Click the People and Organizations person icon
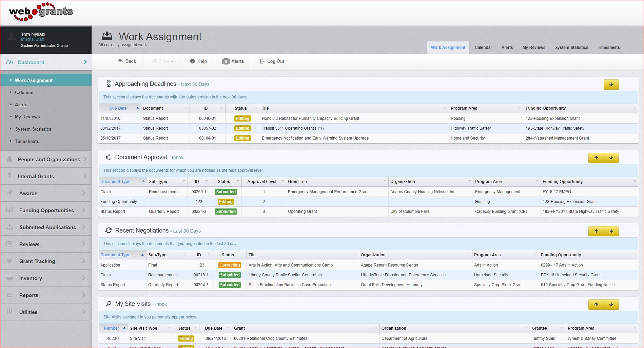This screenshot has height=348, width=644. coord(9,159)
